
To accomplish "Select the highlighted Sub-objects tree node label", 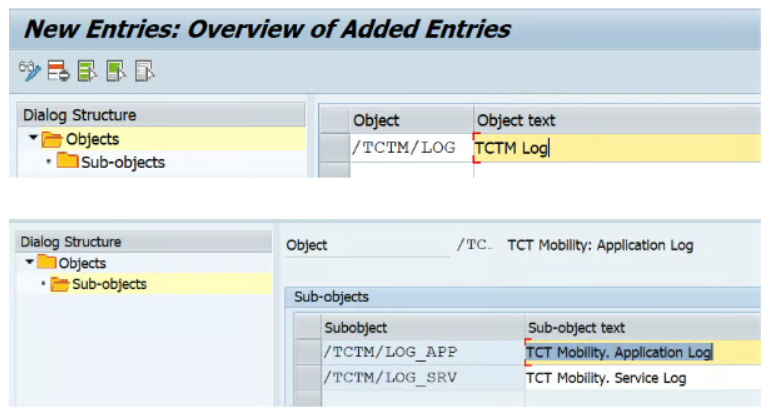I will [109, 284].
